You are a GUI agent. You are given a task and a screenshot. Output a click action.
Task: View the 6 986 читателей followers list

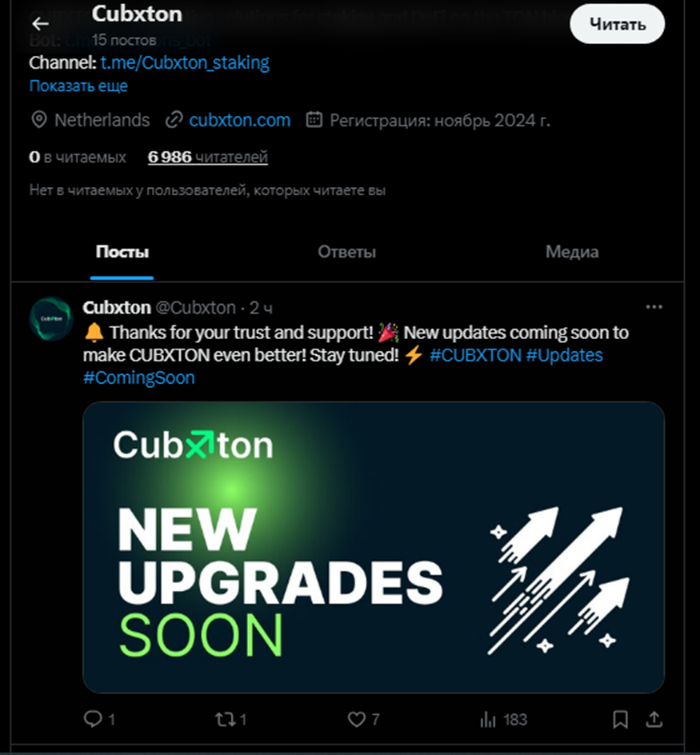(208, 157)
